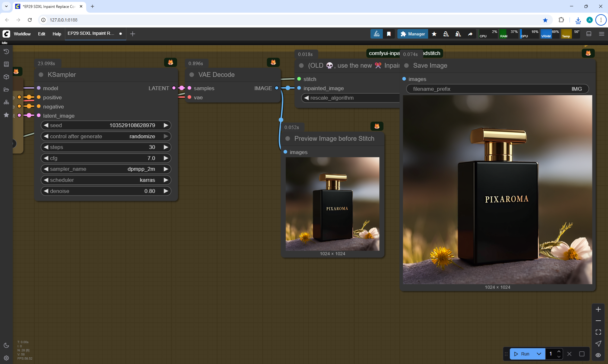Open the node library sidebar icon
This screenshot has width=608, height=364.
(6, 64)
